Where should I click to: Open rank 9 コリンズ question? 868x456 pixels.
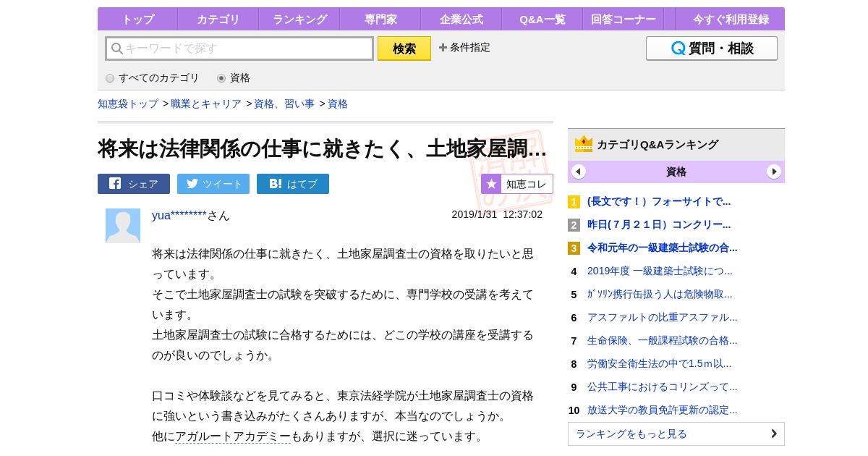coord(663,387)
